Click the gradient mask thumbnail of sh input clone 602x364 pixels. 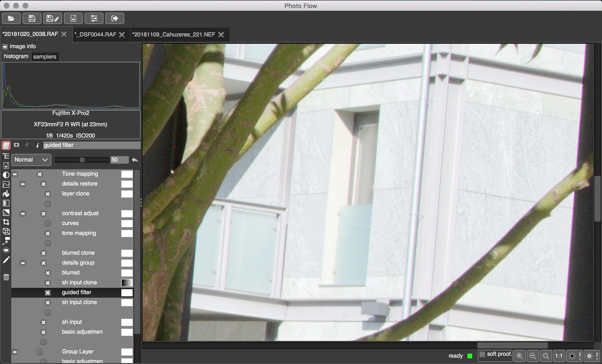coord(127,283)
